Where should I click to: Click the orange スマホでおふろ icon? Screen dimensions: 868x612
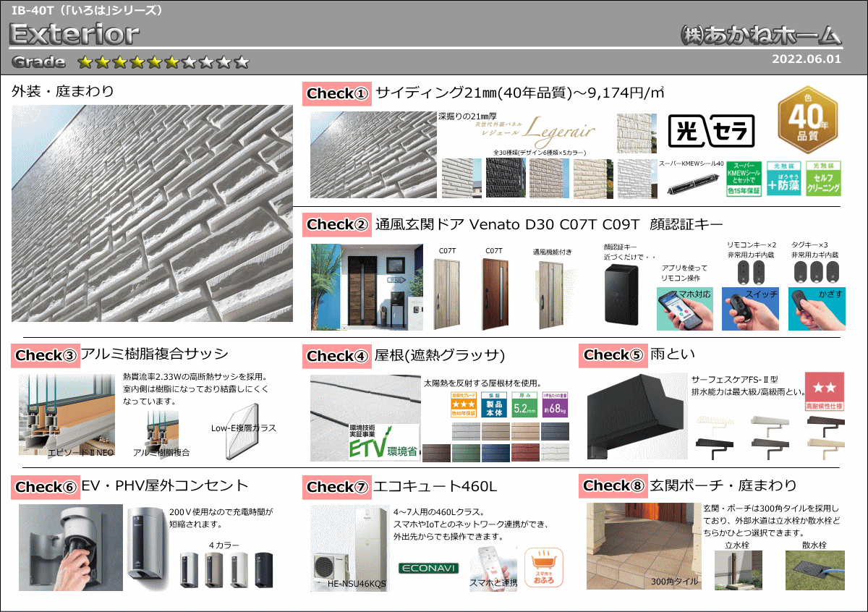click(x=543, y=568)
